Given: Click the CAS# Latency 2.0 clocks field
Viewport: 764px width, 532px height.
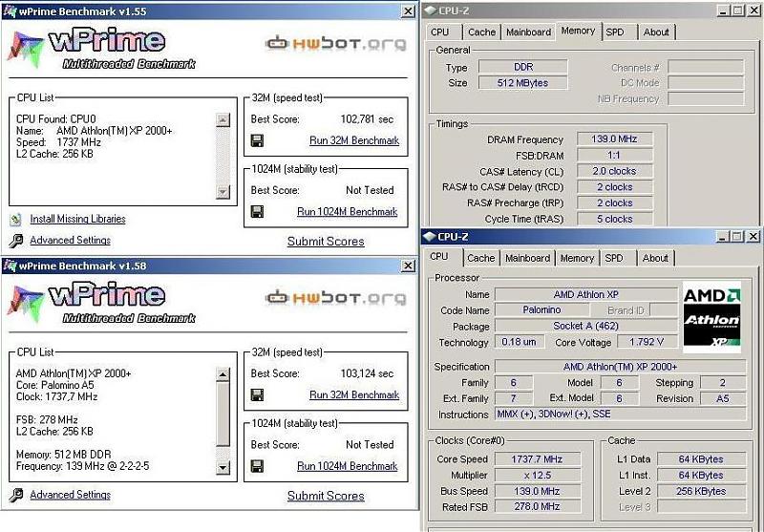Looking at the screenshot, I should (x=614, y=171).
